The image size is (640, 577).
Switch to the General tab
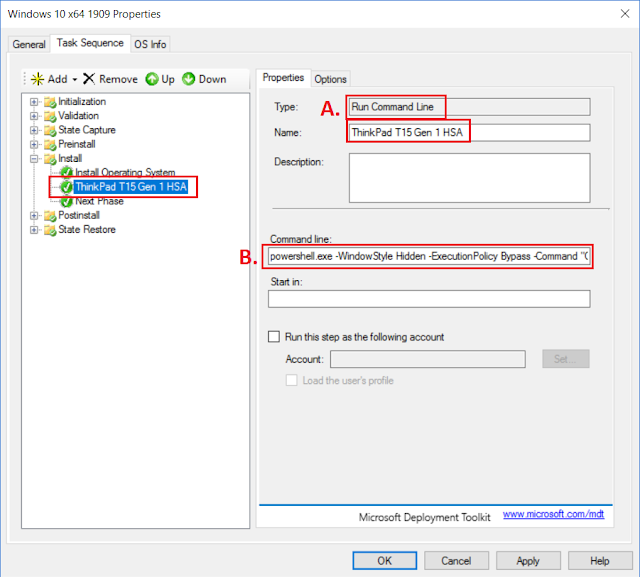29,44
